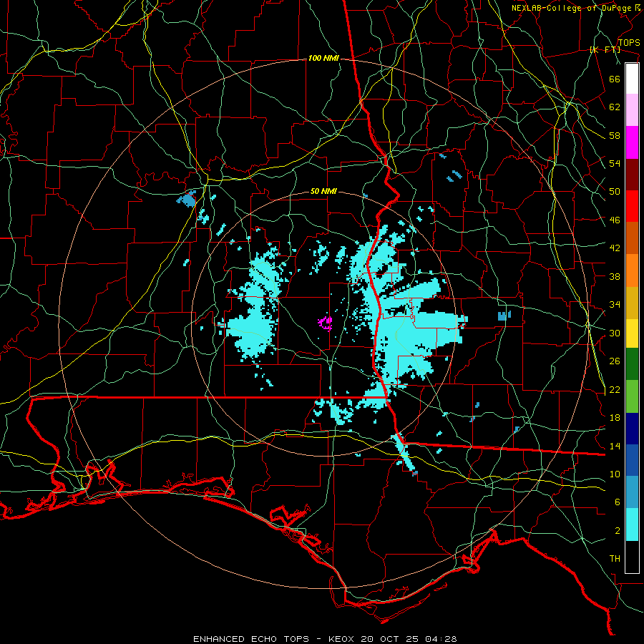
Task: Click the "NEXLAB-College of DuPage" credit text
Action: 572,8
